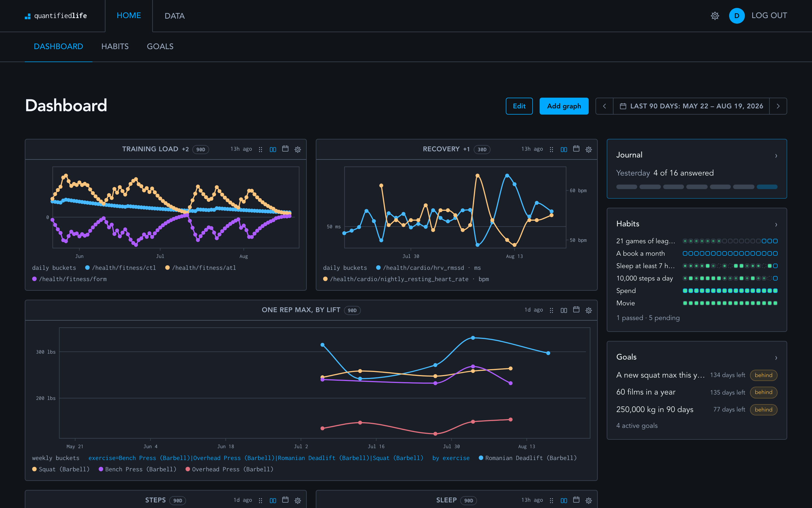Grab Sleep drag handle icon
The image size is (812, 508).
point(551,500)
